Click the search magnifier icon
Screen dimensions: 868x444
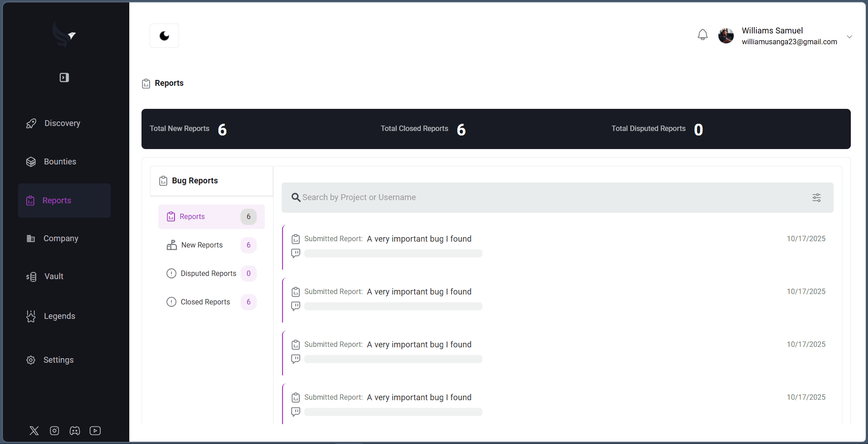(x=296, y=197)
